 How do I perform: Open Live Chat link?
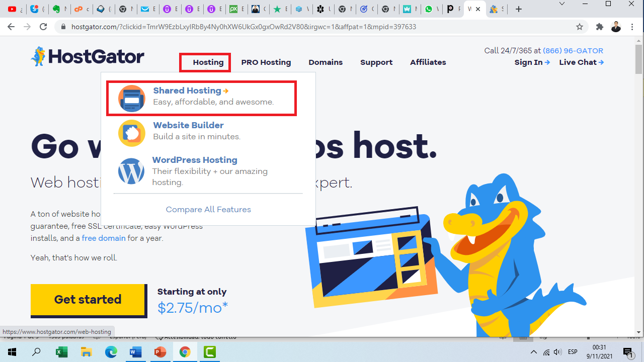581,62
